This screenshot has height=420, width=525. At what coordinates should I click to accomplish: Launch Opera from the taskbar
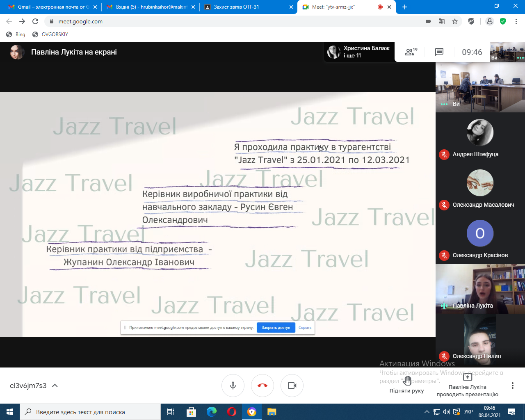point(231,412)
